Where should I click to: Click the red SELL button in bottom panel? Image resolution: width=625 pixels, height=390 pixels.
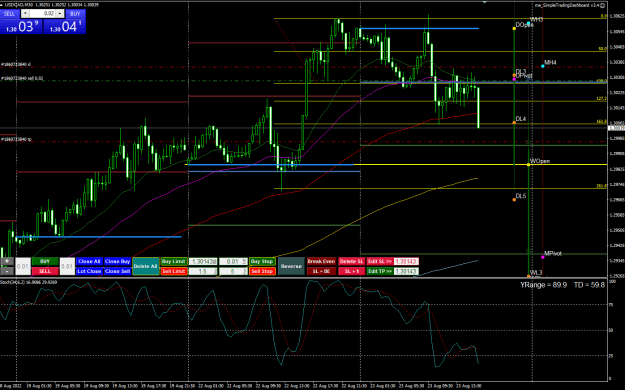tap(45, 271)
